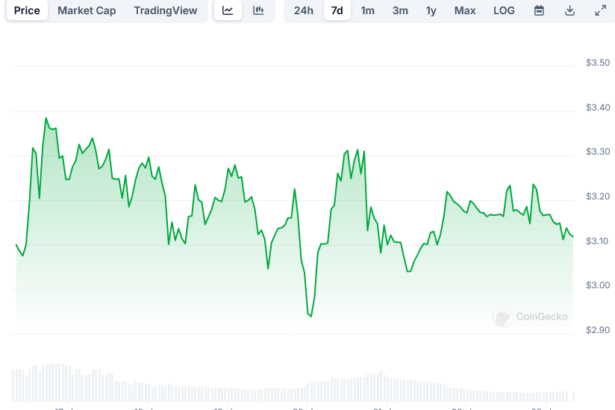Click the CoinGecko watermark logo
615x410 pixels.
pyautogui.click(x=531, y=317)
